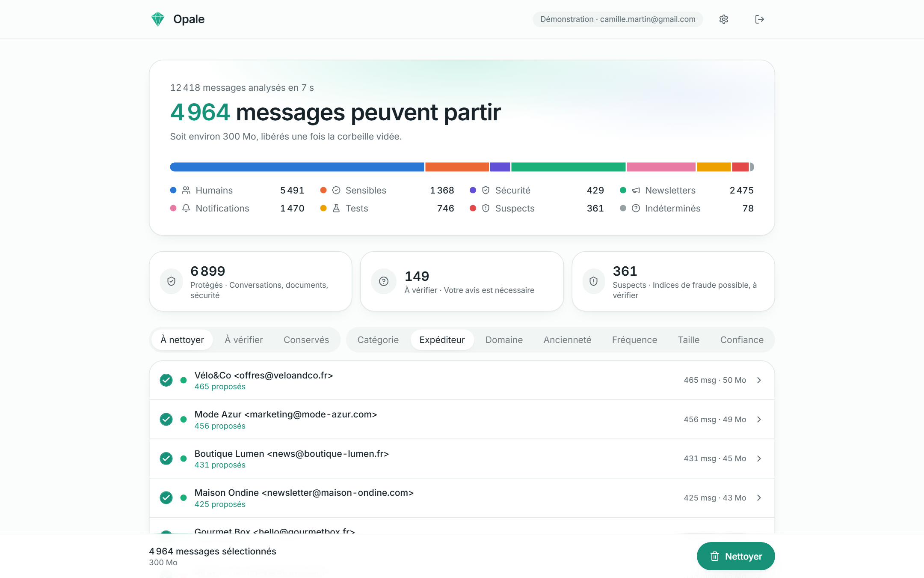924x578 pixels.
Task: Click the "456 msg · 49 Mo" value
Action: [715, 420]
